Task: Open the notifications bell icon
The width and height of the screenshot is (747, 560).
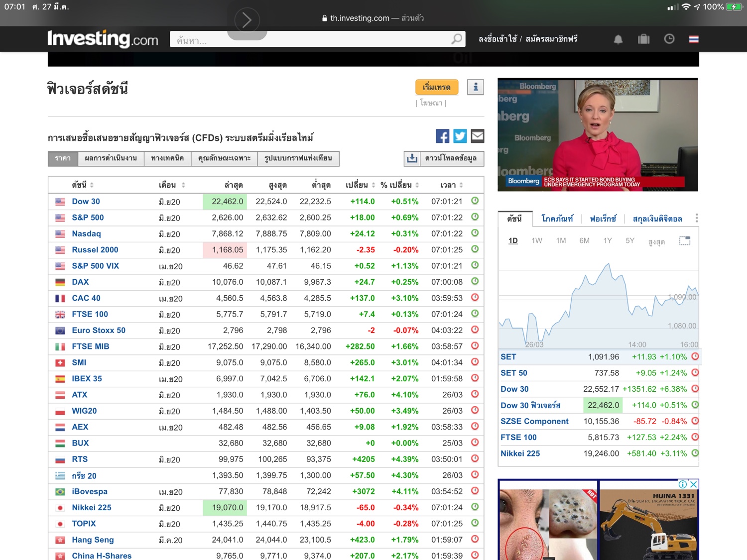Action: [618, 39]
